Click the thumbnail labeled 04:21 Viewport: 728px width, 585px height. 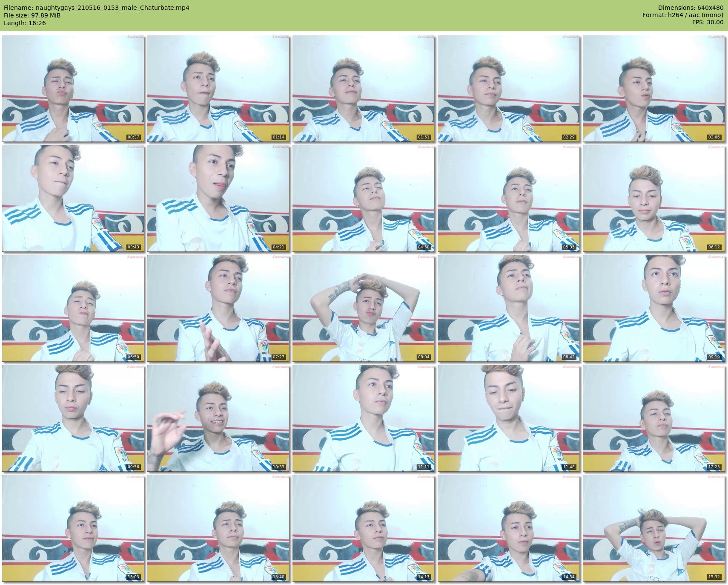218,199
